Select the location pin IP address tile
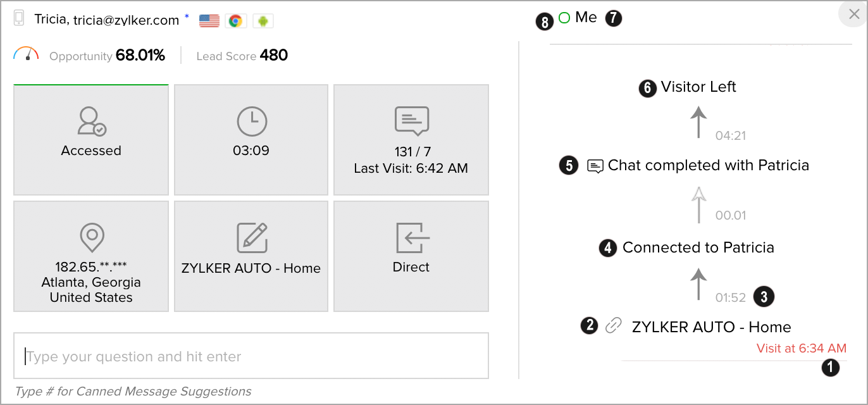This screenshot has height=405, width=868. click(x=91, y=256)
